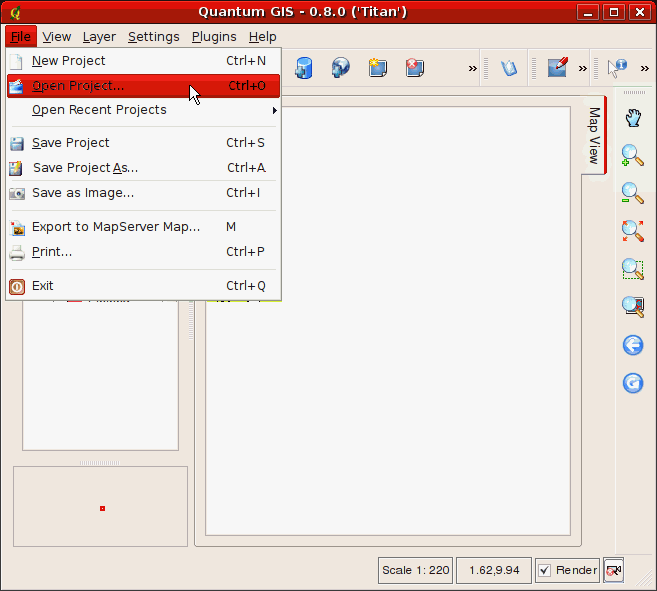Select the Identify Features tool icon
Screen dimensions: 657x591
coord(617,68)
